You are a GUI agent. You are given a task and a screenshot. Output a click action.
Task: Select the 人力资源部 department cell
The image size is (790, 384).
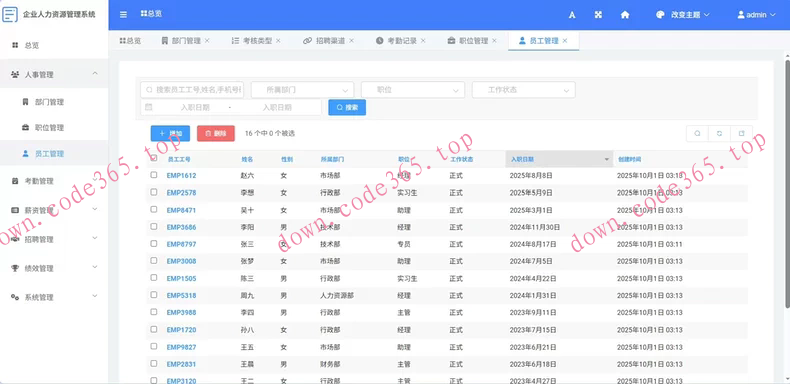pos(337,295)
